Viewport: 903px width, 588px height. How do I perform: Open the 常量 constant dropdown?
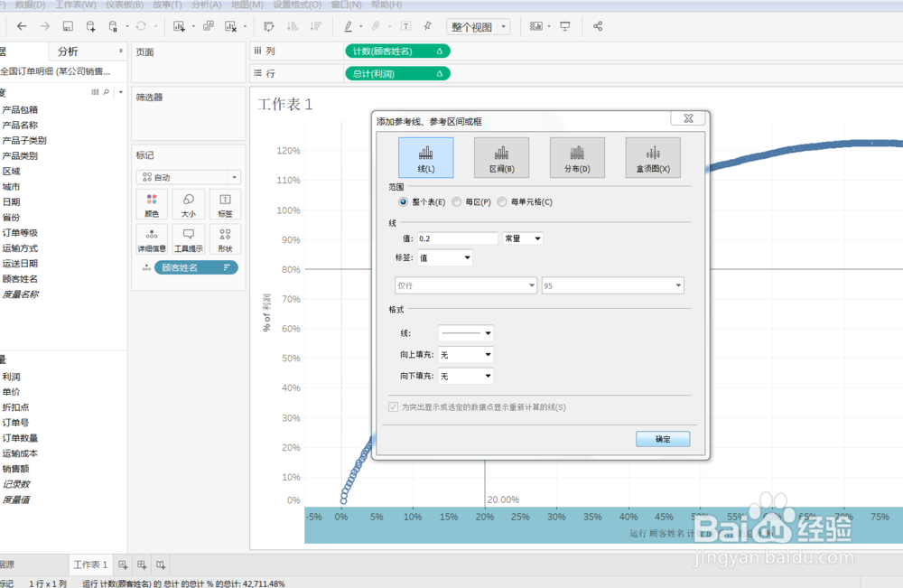523,238
